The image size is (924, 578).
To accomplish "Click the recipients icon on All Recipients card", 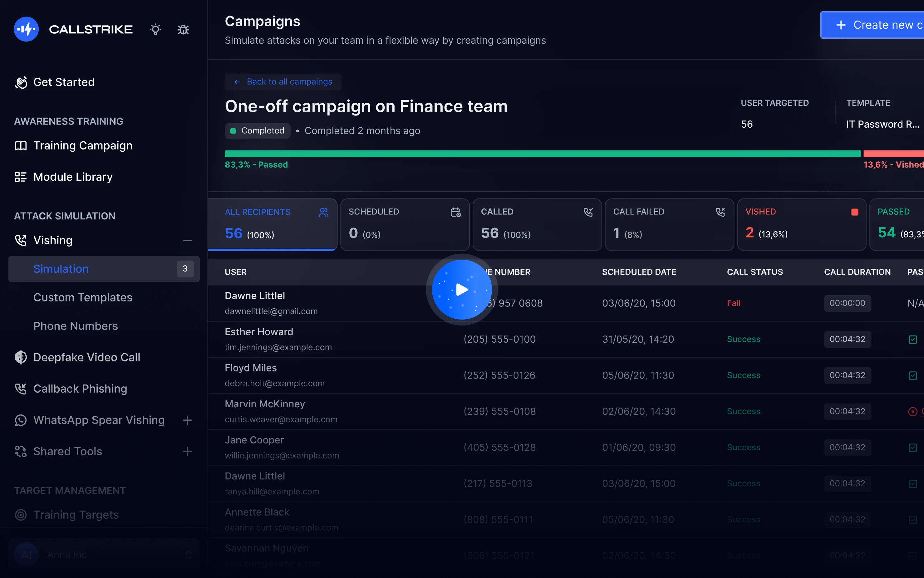I will click(x=324, y=212).
